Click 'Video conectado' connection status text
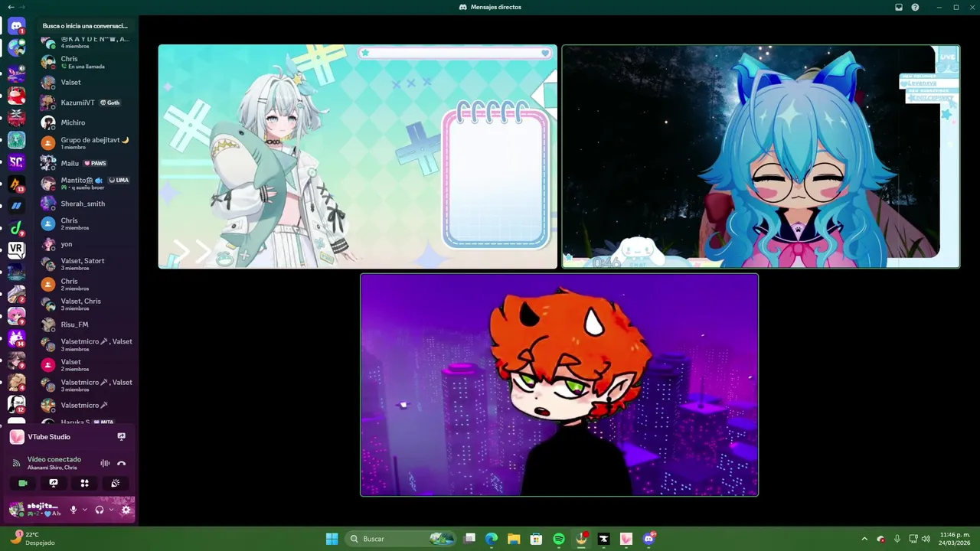This screenshot has width=980, height=551. (x=54, y=459)
